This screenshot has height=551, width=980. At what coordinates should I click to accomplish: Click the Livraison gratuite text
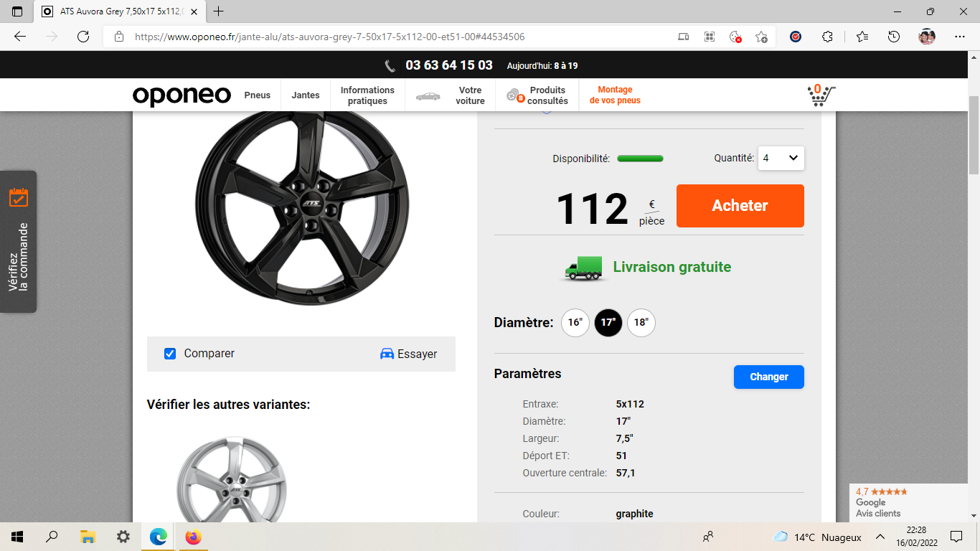point(672,267)
